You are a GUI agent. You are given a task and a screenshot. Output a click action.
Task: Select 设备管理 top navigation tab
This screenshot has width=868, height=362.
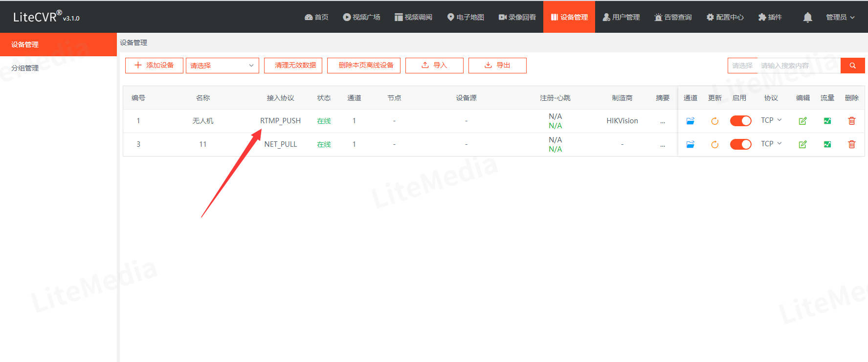[569, 17]
